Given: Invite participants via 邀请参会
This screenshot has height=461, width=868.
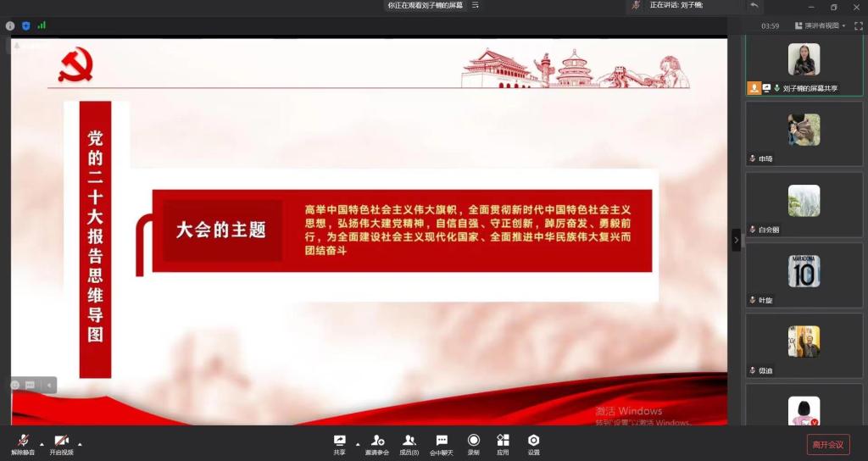Looking at the screenshot, I should tap(377, 444).
